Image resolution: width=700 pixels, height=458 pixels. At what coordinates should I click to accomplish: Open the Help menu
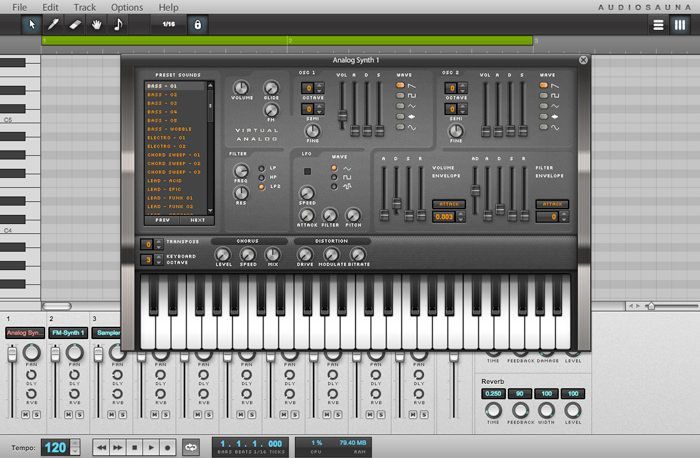(168, 7)
